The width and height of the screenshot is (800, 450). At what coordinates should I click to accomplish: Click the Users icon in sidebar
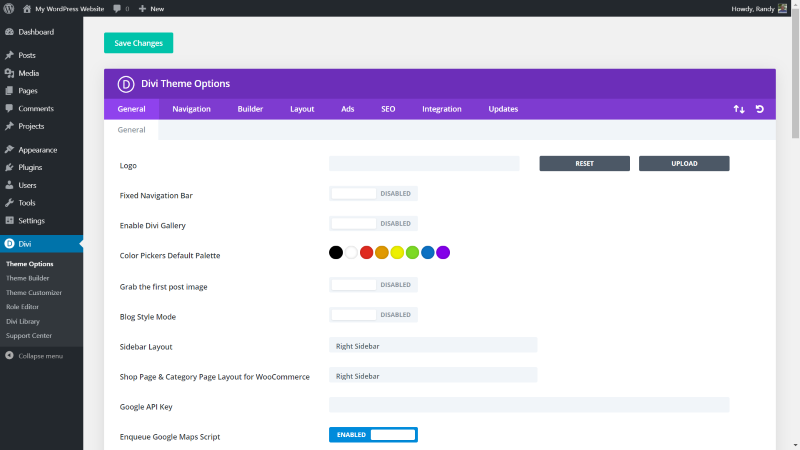click(9, 185)
